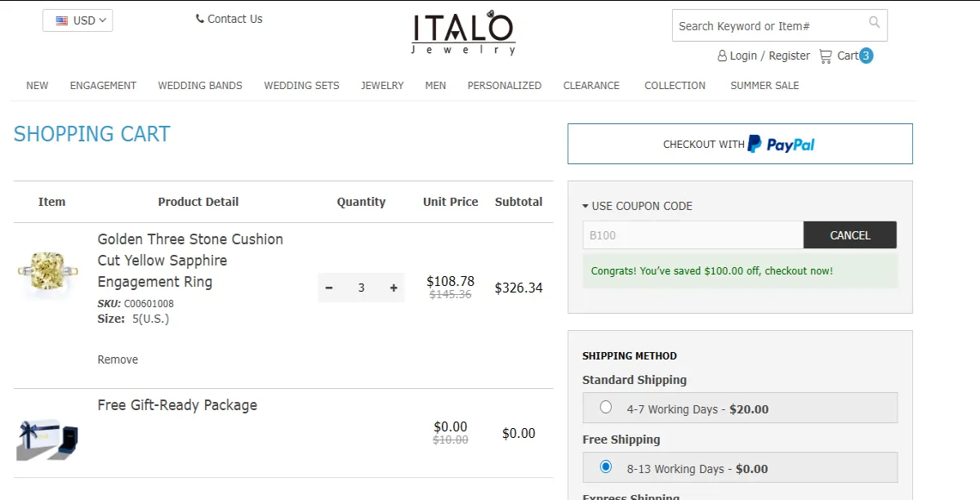Click the search magnifier icon

(874, 22)
